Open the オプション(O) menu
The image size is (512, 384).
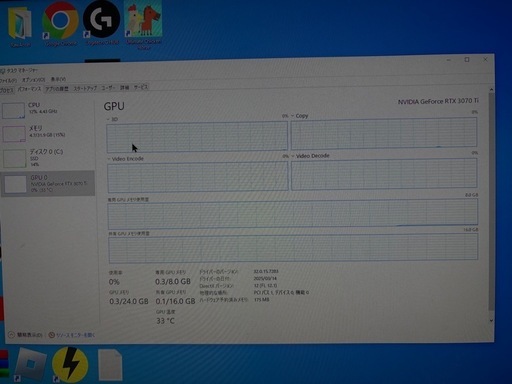(x=33, y=80)
